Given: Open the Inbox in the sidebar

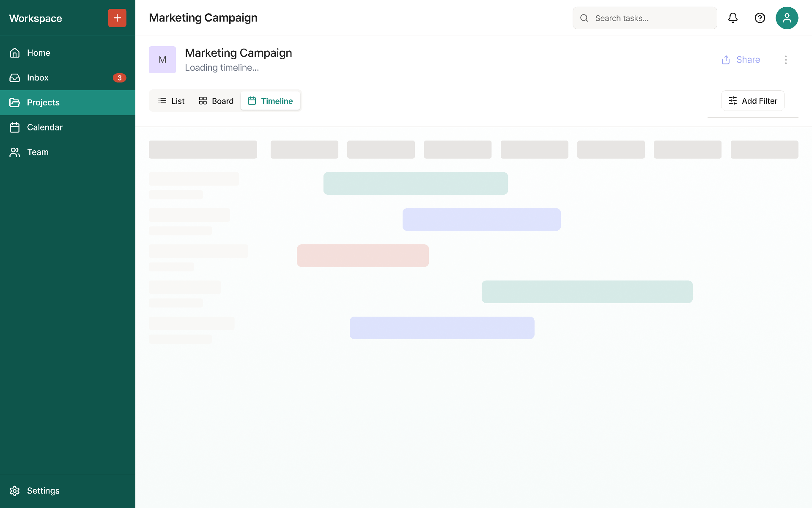Looking at the screenshot, I should coord(68,78).
